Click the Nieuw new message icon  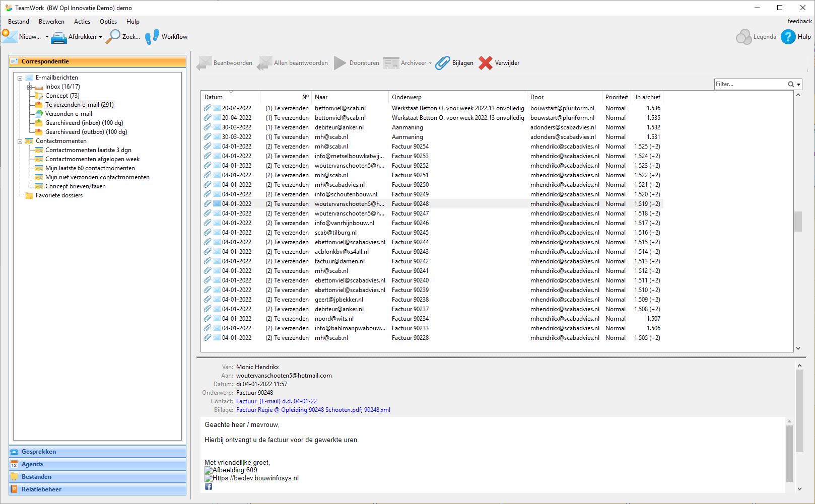pos(10,36)
